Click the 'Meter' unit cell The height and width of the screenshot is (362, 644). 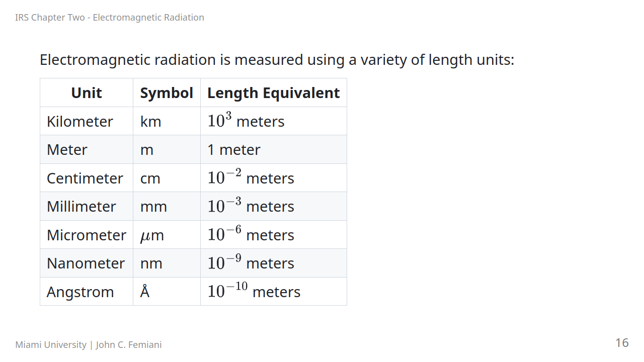[67, 150]
